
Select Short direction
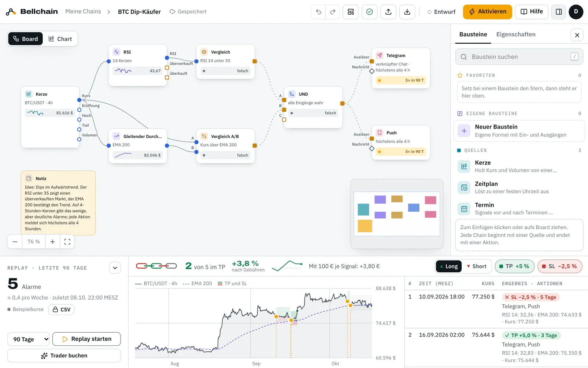477,266
